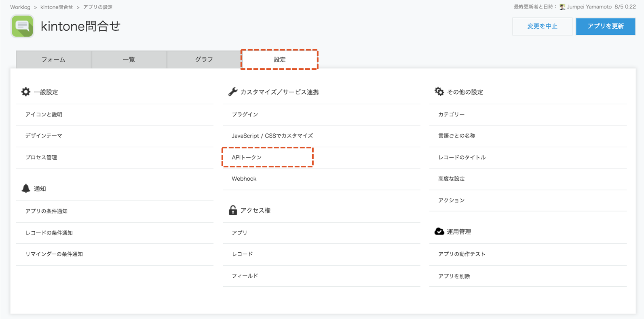Select アプリを削除 under 運用管理
This screenshot has width=644, height=319.
click(454, 276)
